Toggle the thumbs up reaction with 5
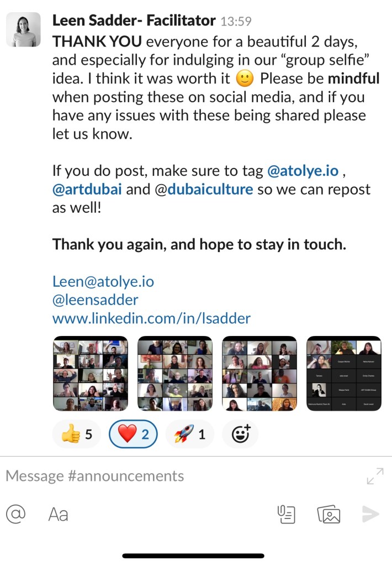The image size is (392, 566). pos(76,434)
